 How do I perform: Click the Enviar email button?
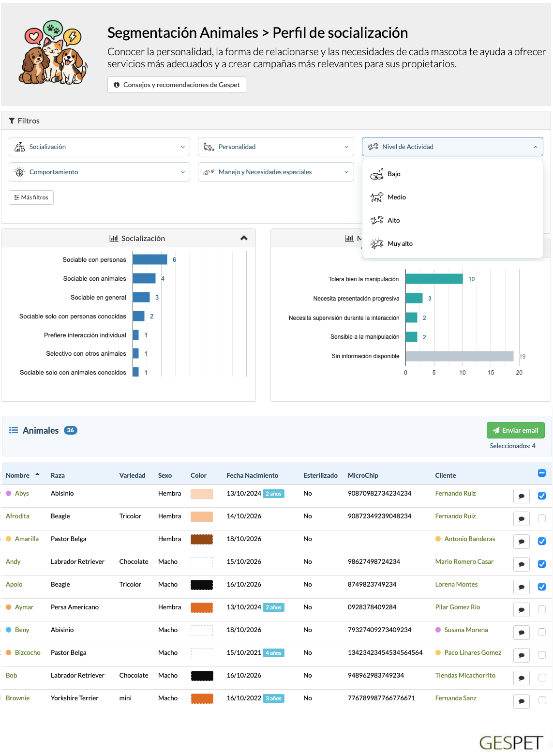[516, 430]
